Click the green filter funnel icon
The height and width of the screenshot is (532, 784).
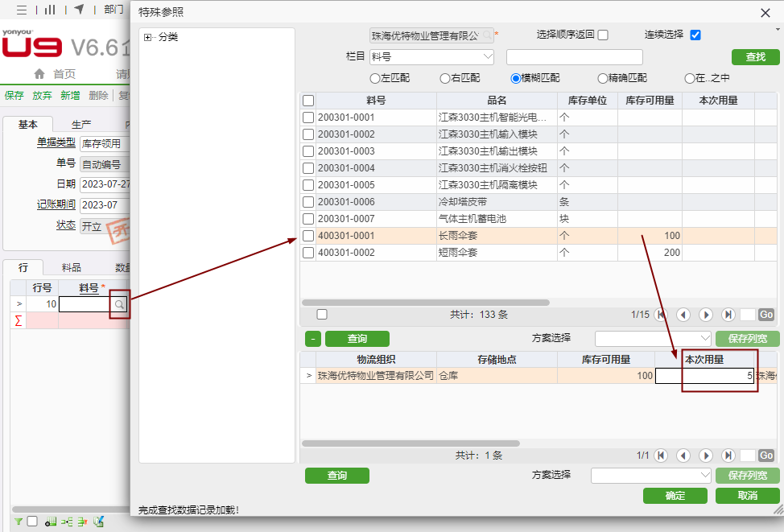point(19,522)
